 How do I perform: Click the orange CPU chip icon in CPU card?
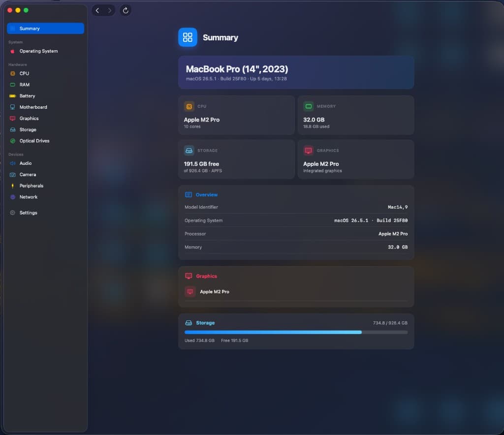coord(189,106)
